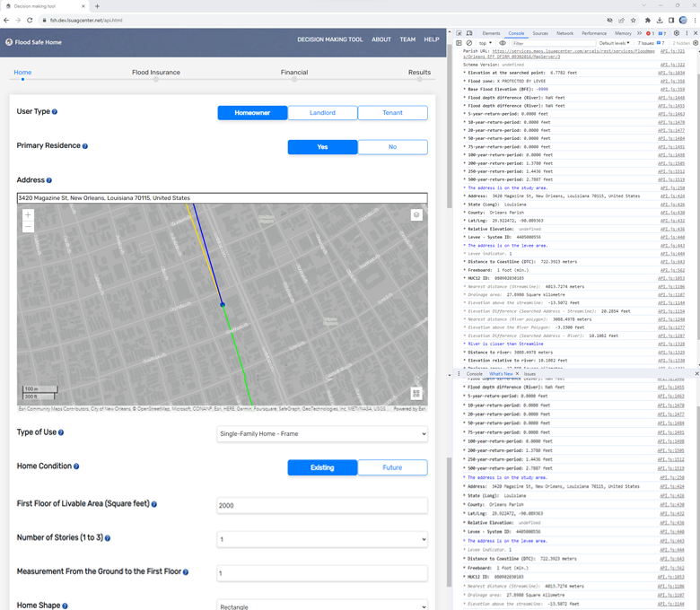The width and height of the screenshot is (700, 610).
Task: Open the Number of Stories dropdown
Action: [x=322, y=539]
